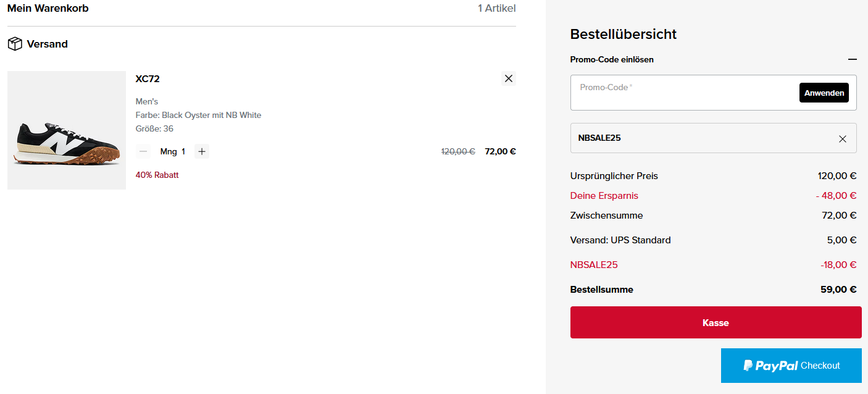
Task: Click the Deine Ersparnis savings line
Action: tap(604, 196)
